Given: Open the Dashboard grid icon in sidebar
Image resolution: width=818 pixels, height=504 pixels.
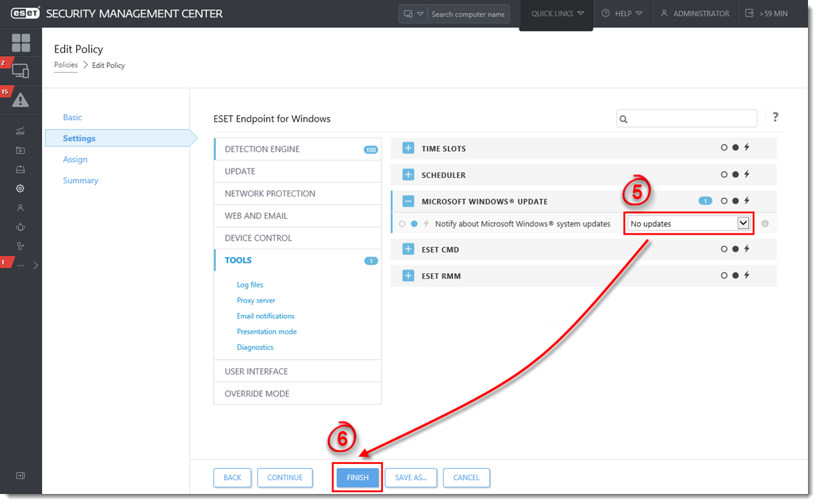Looking at the screenshot, I should point(21,43).
